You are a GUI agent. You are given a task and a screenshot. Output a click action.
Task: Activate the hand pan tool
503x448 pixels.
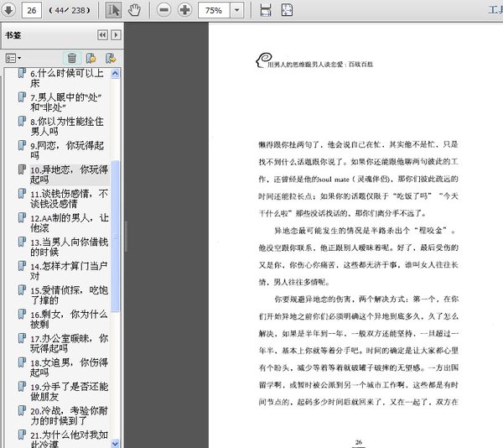[134, 10]
